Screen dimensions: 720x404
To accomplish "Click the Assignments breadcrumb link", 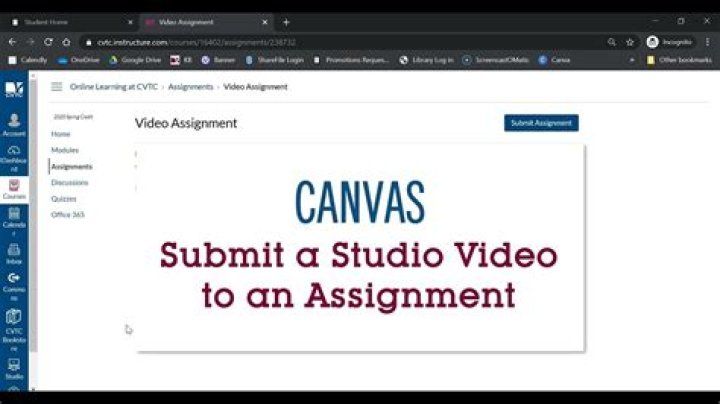I will tap(190, 87).
